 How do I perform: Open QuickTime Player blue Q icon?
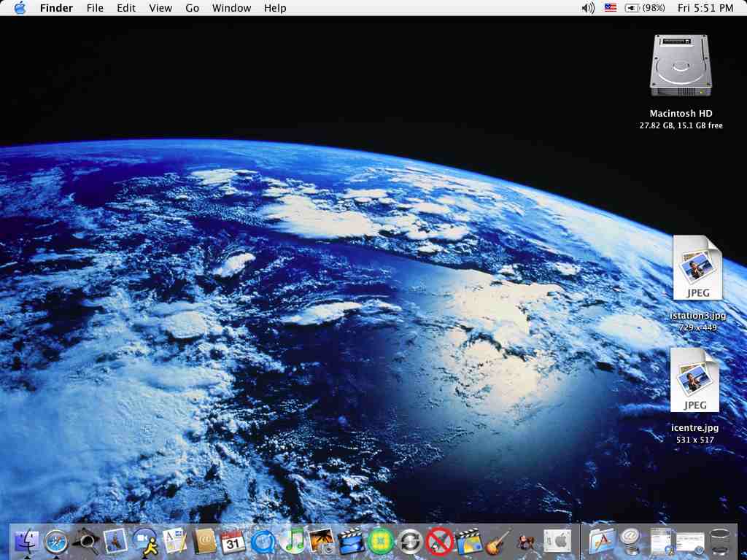click(x=263, y=542)
